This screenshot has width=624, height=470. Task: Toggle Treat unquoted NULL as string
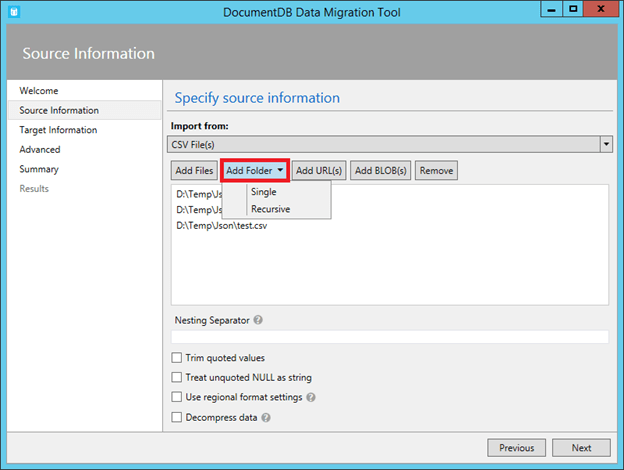pos(177,378)
